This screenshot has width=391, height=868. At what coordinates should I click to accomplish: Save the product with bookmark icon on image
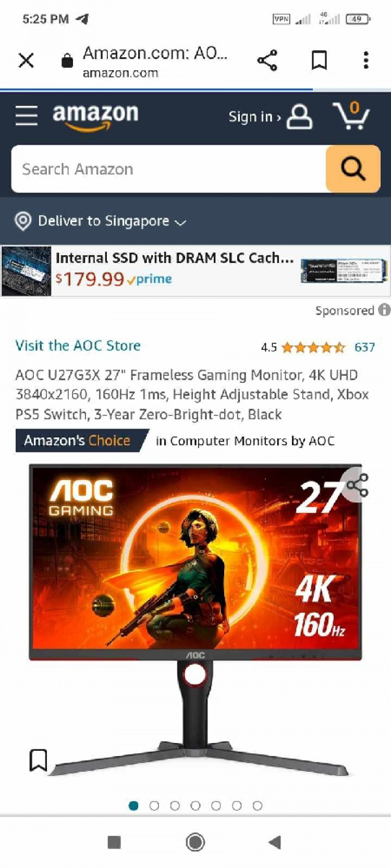pos(38,760)
